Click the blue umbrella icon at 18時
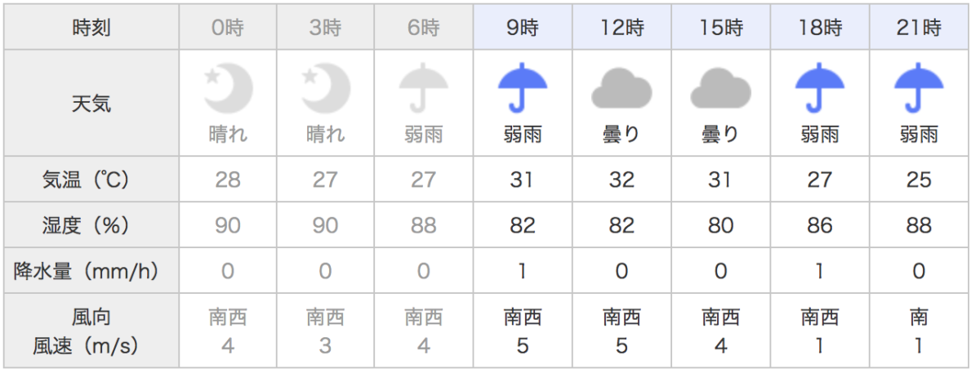This screenshot has width=980, height=373. [x=820, y=87]
